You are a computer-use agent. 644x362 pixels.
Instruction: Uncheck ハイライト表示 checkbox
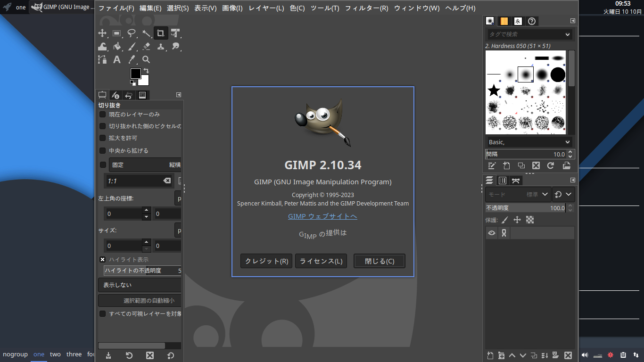point(102,259)
